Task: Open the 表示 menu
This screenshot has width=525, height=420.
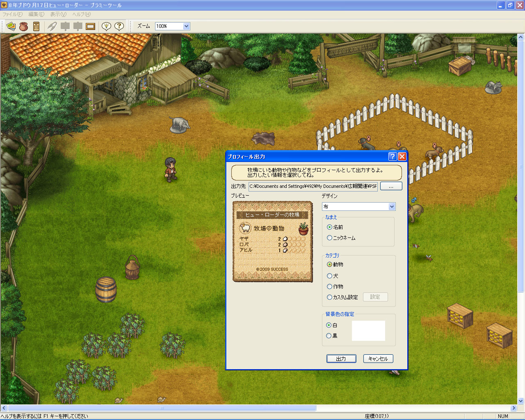Action: coord(58,14)
